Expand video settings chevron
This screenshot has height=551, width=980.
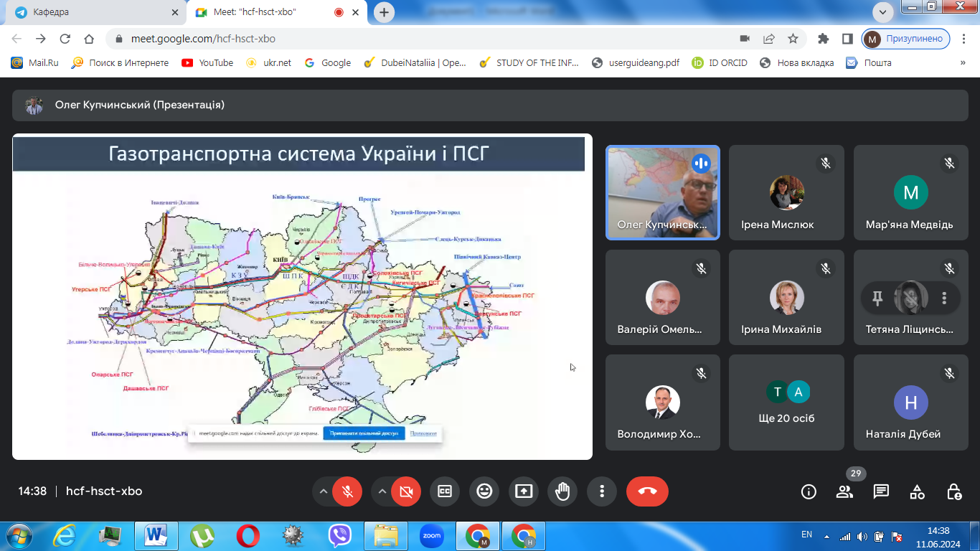coord(382,491)
